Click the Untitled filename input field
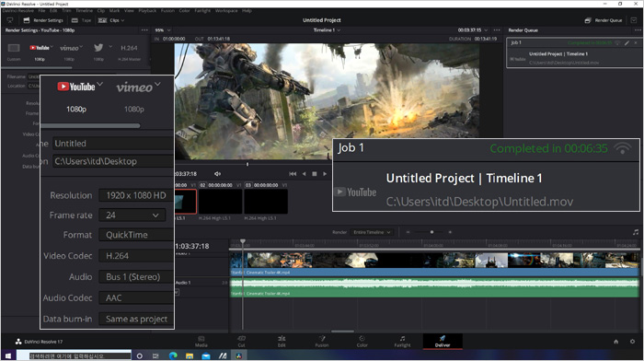Image resolution: width=644 pixels, height=361 pixels. tap(113, 144)
